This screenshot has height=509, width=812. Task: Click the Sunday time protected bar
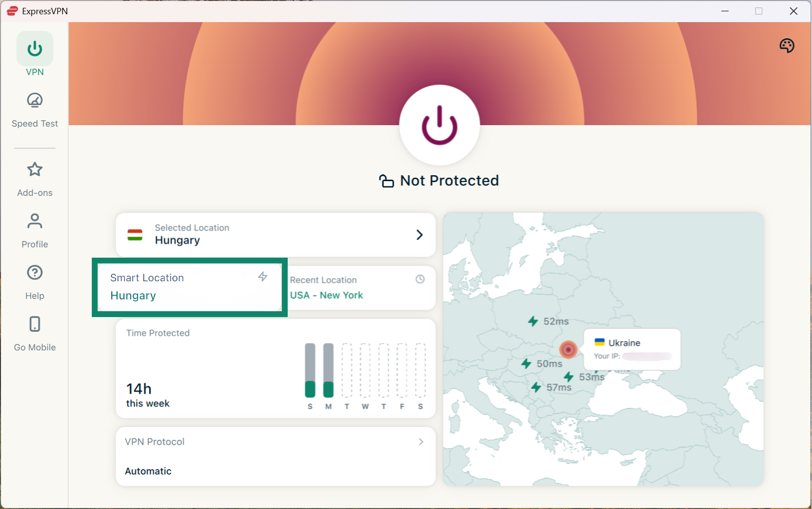pos(310,371)
